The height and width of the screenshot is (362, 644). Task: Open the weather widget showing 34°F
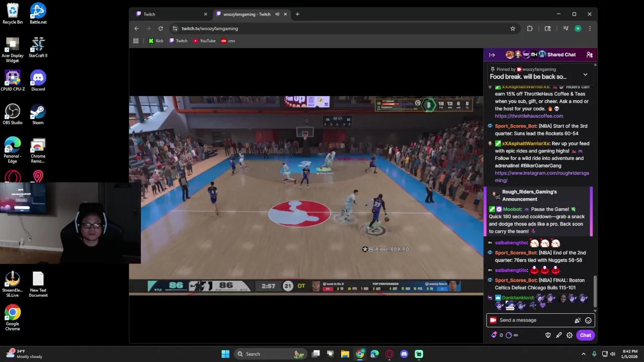(24, 354)
